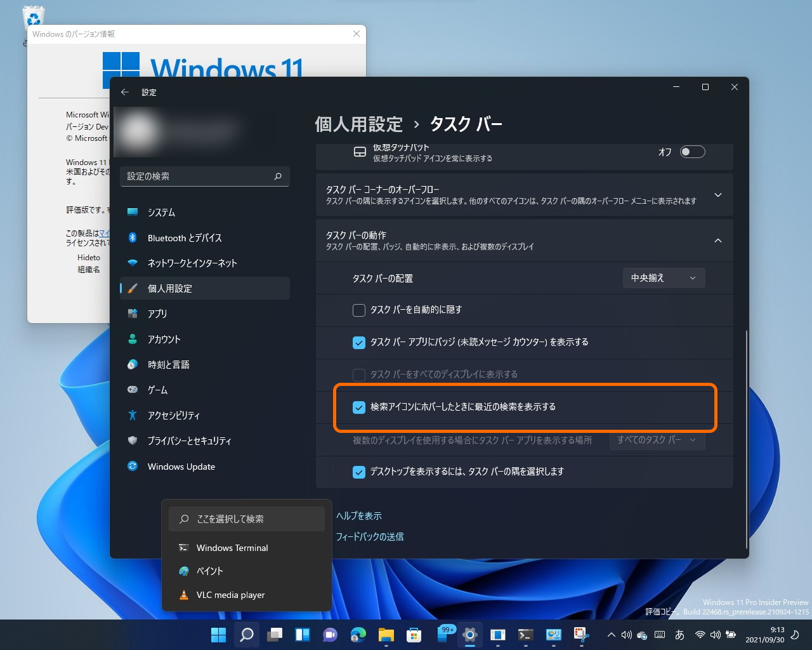Collapse the タスクバーの動作 section

tap(717, 241)
